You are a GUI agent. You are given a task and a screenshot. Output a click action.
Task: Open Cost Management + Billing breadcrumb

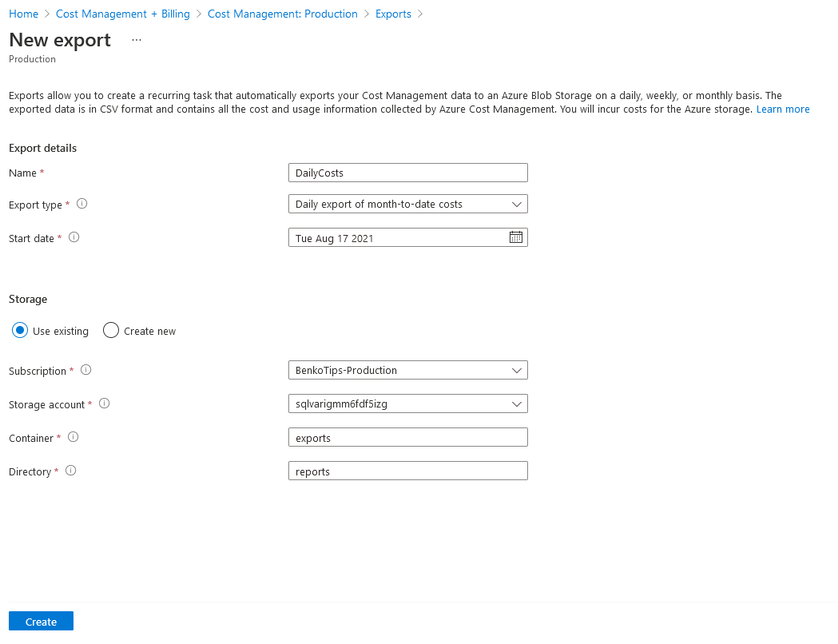122,14
